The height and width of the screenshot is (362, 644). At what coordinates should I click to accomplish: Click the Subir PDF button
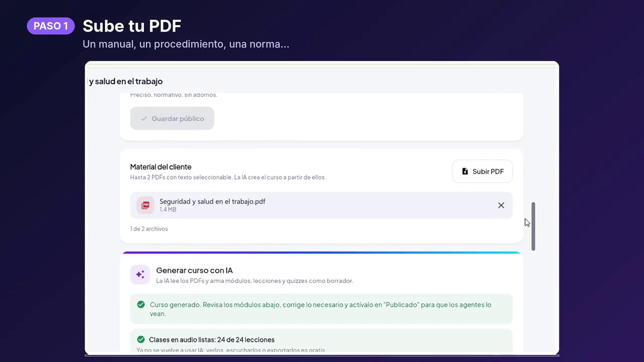point(482,171)
